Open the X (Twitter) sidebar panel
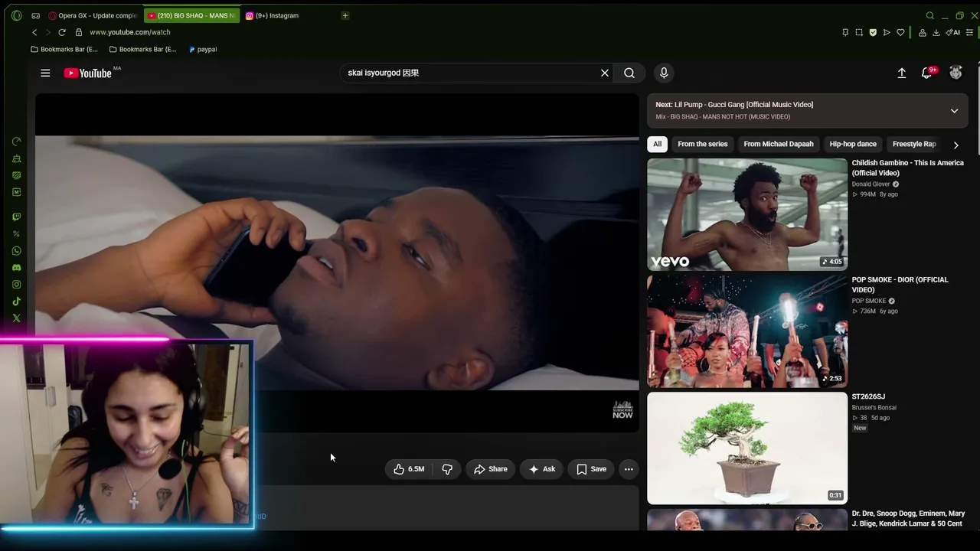This screenshot has width=980, height=551. 17,318
